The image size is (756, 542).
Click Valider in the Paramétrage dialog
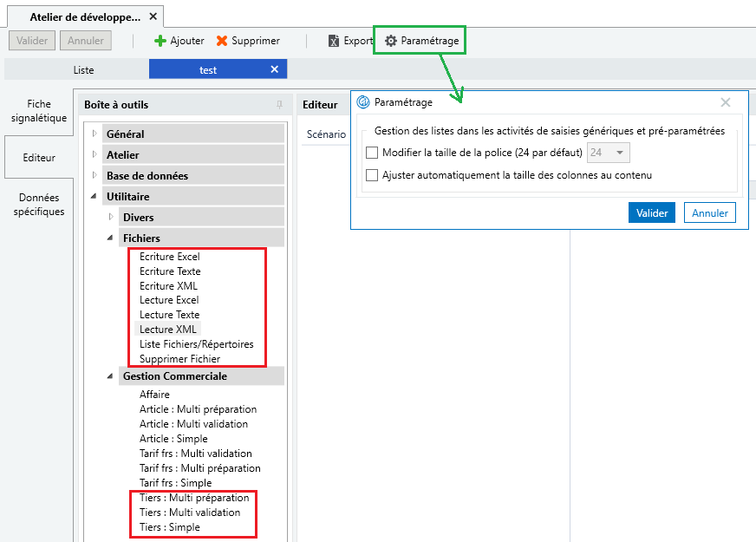click(652, 212)
